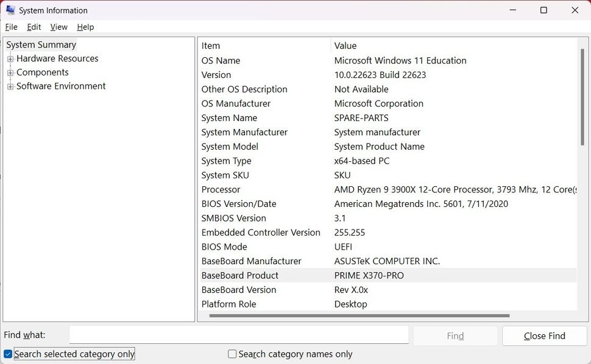Expand the Hardware Resources tree node

point(9,58)
